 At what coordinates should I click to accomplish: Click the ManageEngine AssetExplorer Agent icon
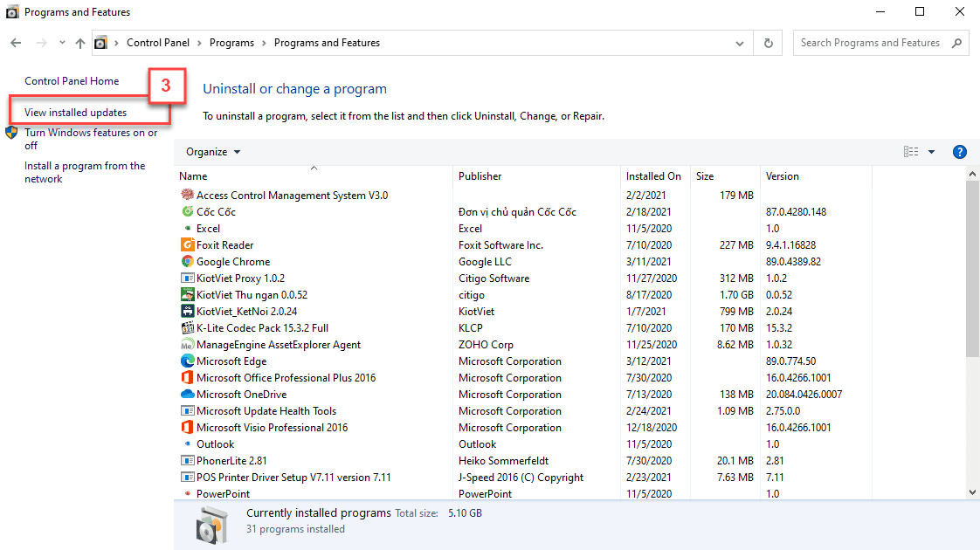(x=187, y=344)
